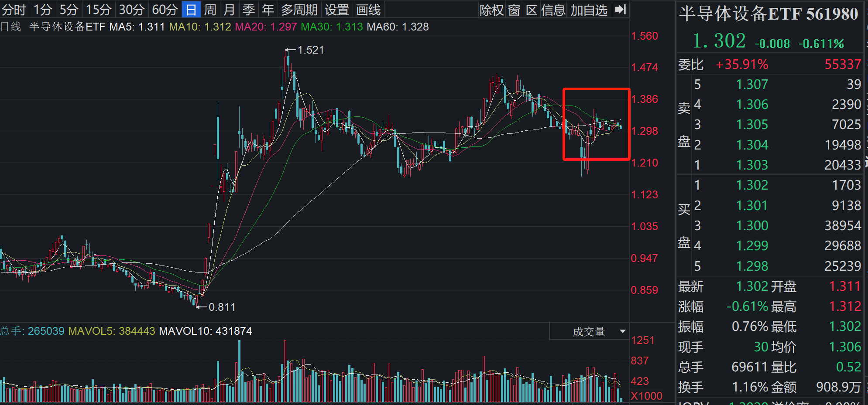Screen dimensions: 868x405
Task: Select the 日 daily chart tab
Action: click(x=191, y=9)
